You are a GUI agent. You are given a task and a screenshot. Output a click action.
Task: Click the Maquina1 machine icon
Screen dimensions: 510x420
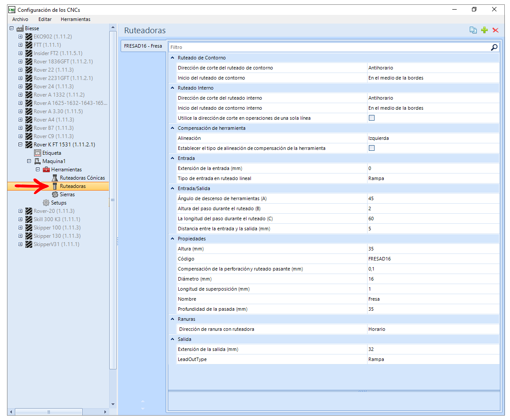(38, 161)
